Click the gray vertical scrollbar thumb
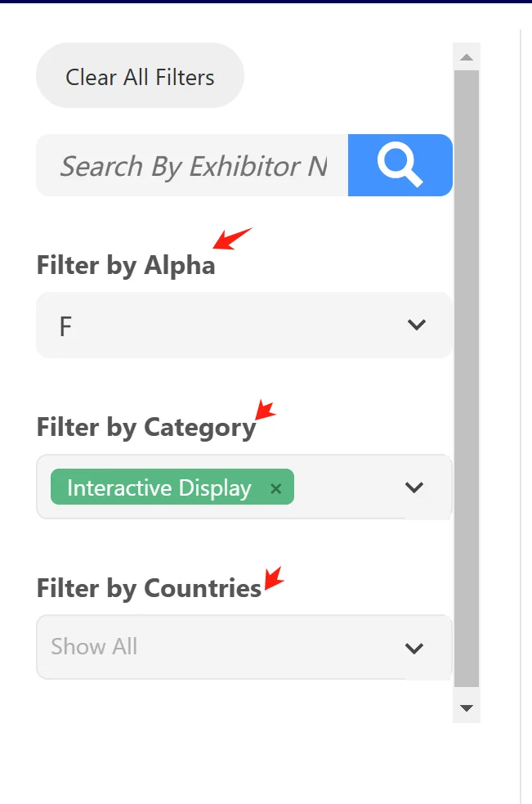The width and height of the screenshot is (532, 804). click(467, 376)
